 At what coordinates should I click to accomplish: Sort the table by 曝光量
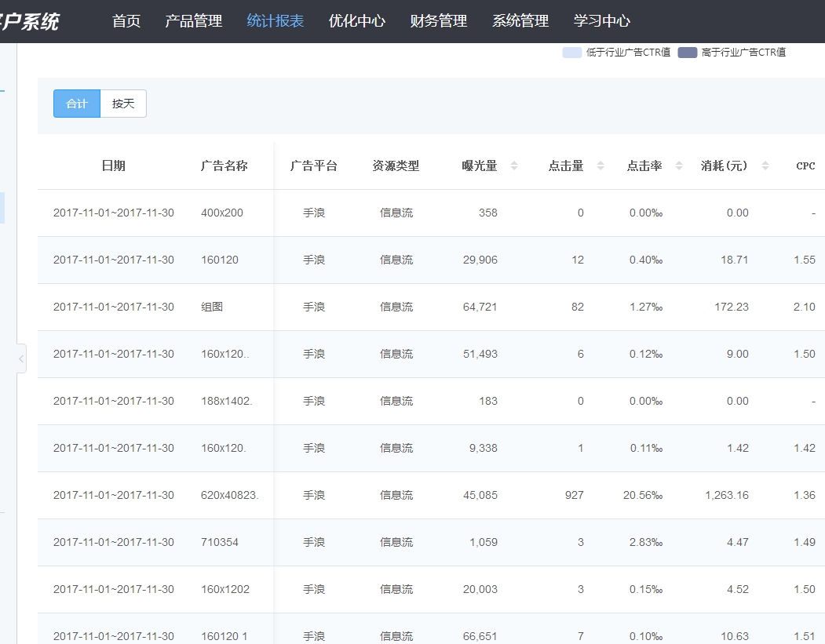point(514,166)
